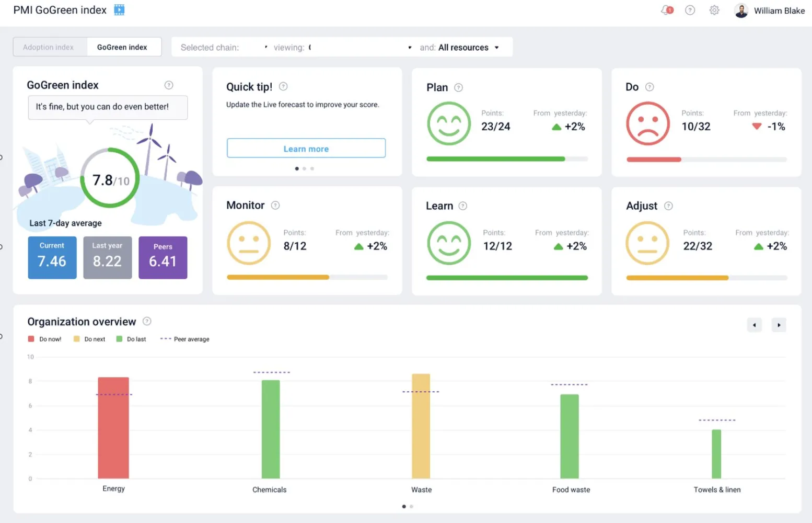Click the red Energy bar
This screenshot has height=523, width=812.
pyautogui.click(x=113, y=428)
